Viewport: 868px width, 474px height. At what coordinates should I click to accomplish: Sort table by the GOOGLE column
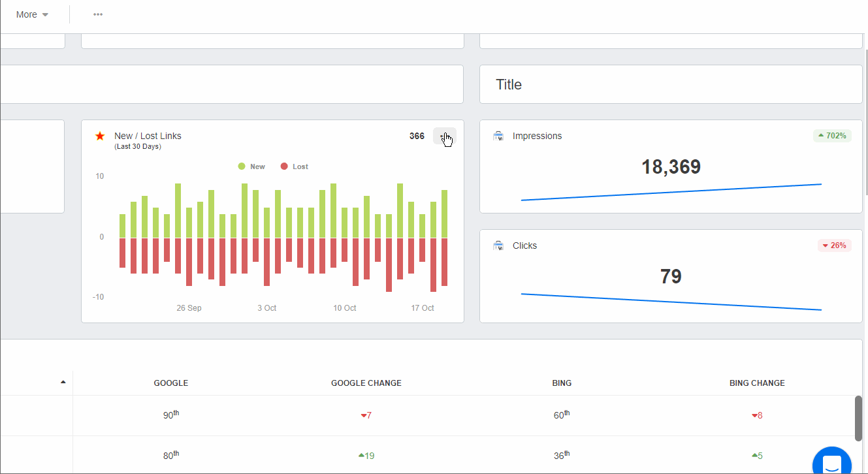point(171,383)
